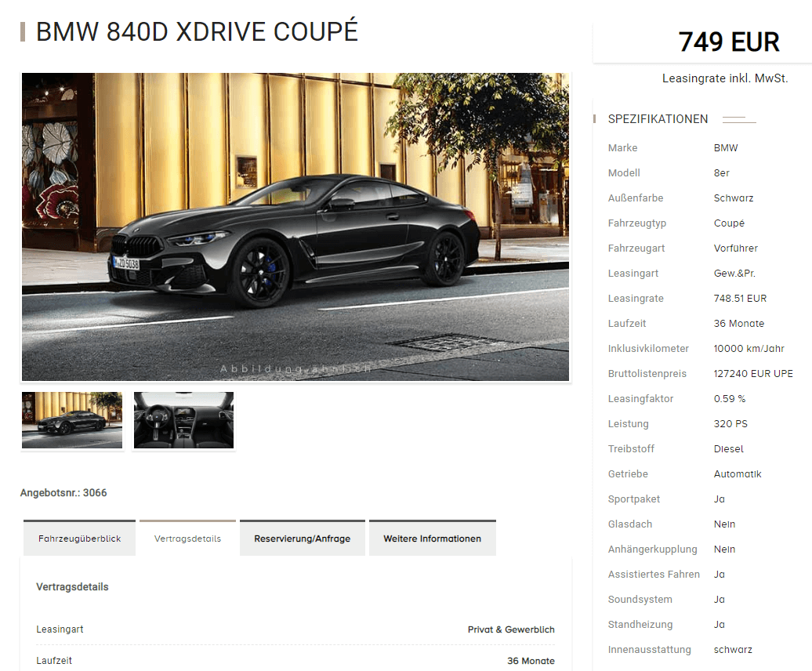
Task: Click the Innenausstattung value 'schwarz'
Action: (x=733, y=650)
